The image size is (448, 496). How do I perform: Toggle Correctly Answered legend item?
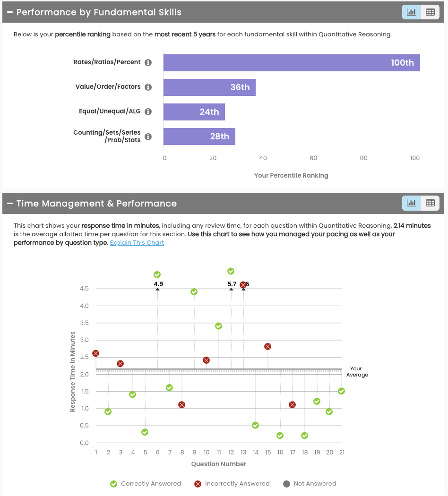[146, 484]
